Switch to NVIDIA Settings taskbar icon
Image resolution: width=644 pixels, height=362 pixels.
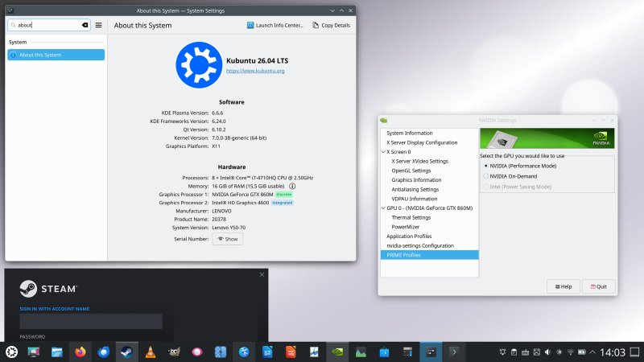(x=337, y=352)
